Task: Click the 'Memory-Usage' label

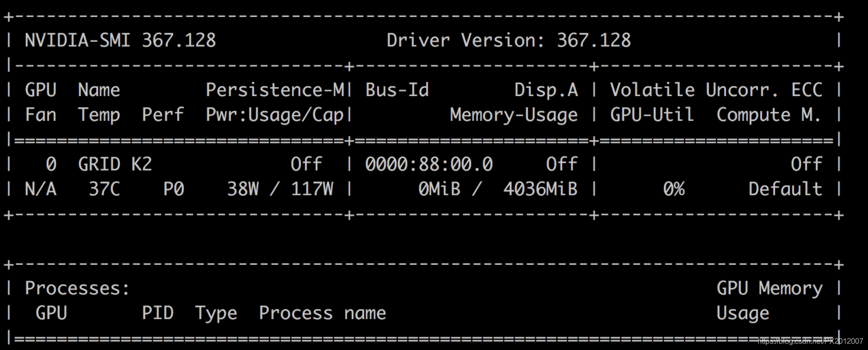Action: (514, 115)
